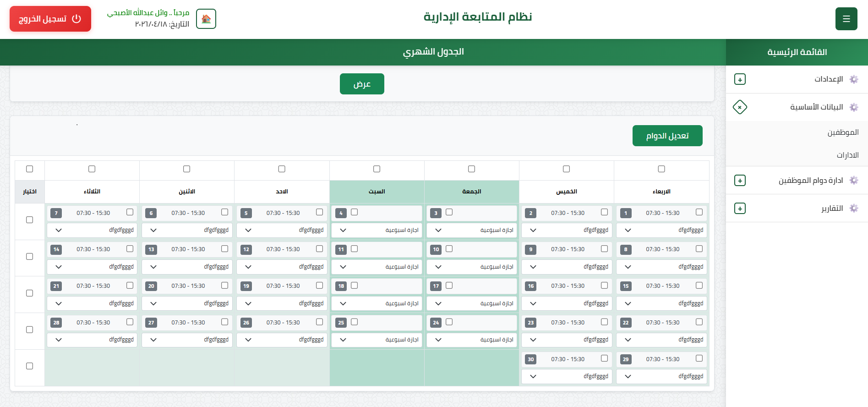Click the day 3 number badge
868x407 pixels.
point(436,213)
